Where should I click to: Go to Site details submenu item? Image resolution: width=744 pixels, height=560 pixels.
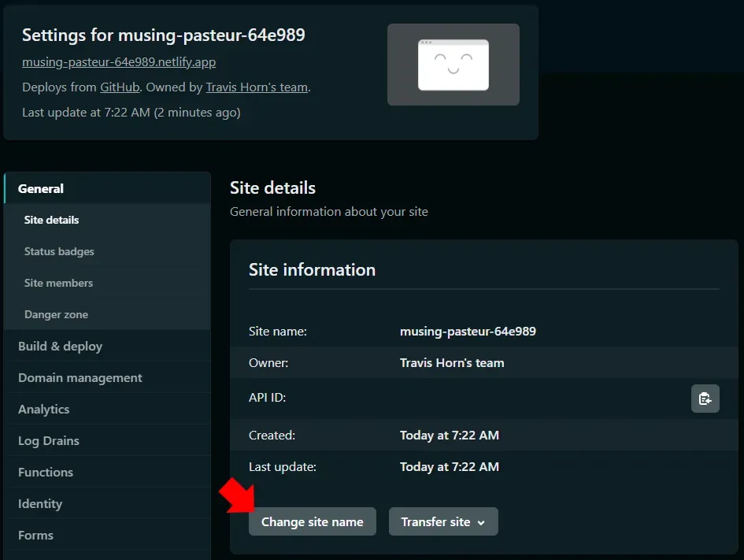coord(51,220)
